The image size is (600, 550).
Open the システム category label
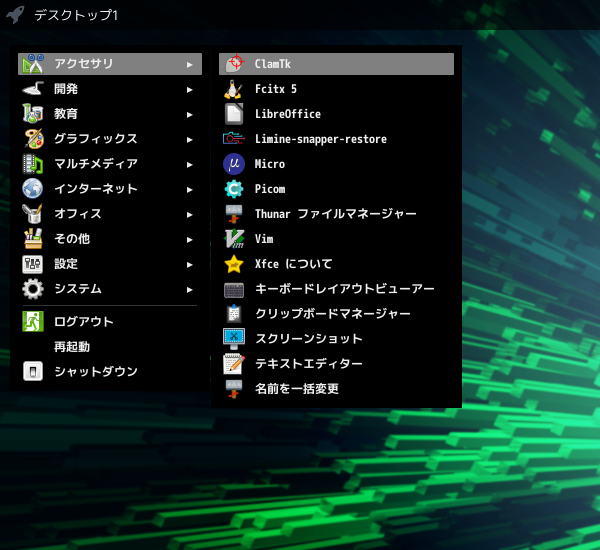78,289
